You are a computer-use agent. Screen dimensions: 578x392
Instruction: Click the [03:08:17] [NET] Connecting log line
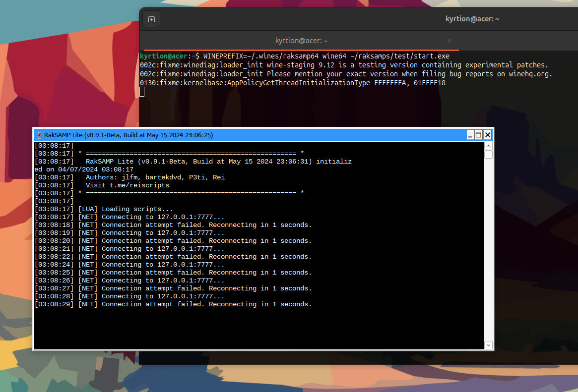pyautogui.click(x=129, y=217)
